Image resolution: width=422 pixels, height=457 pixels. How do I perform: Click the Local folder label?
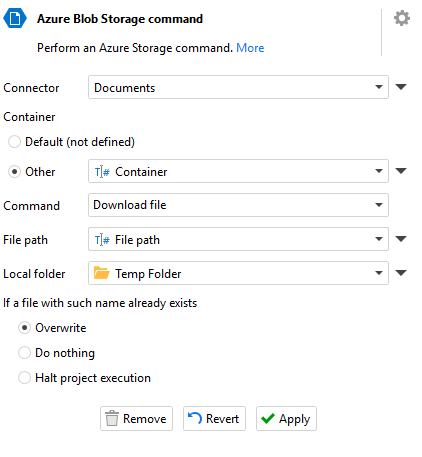(34, 274)
